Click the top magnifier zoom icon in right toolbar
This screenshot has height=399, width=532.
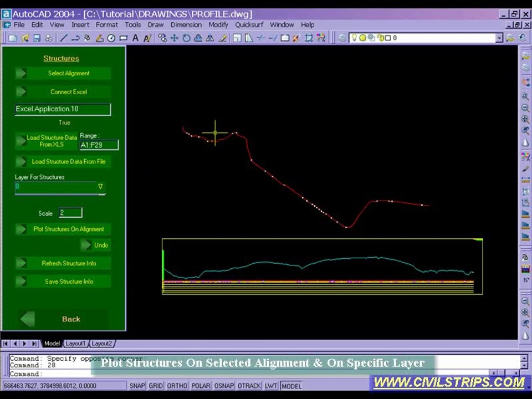[525, 96]
